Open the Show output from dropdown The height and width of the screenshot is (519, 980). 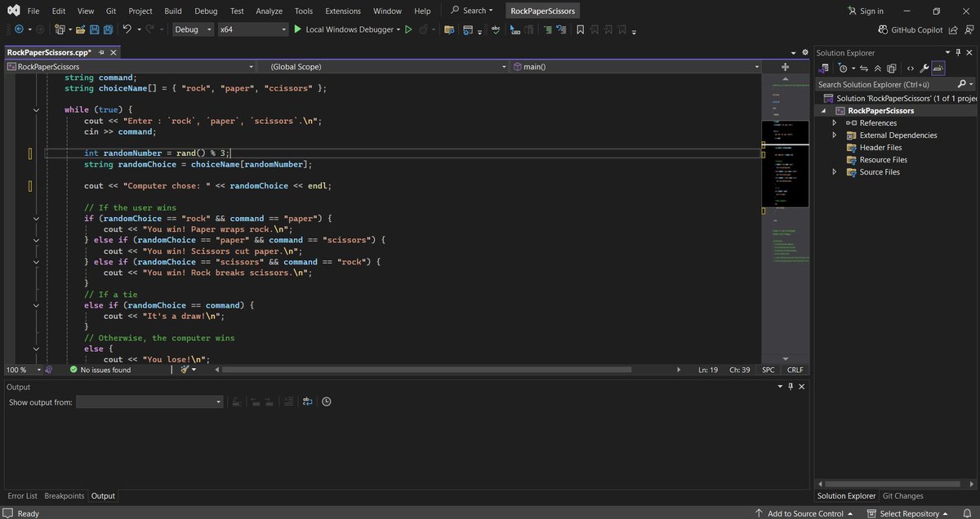tap(149, 401)
